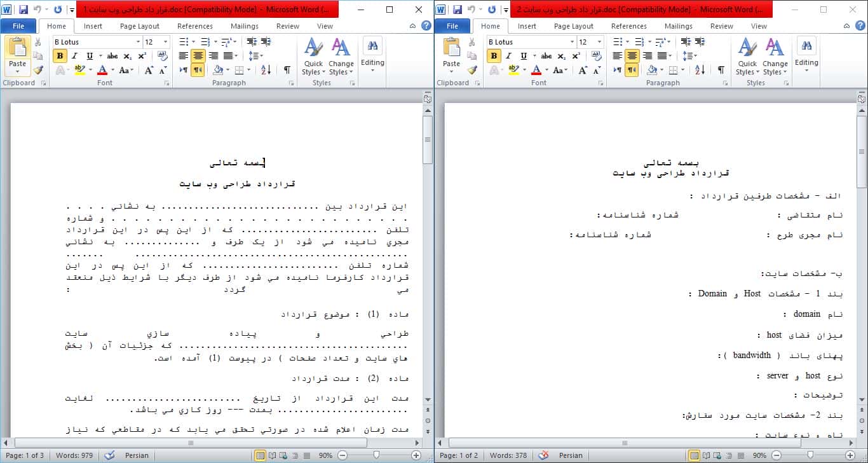868x463 pixels.
Task: Open font size dropdown in right window
Action: 599,42
